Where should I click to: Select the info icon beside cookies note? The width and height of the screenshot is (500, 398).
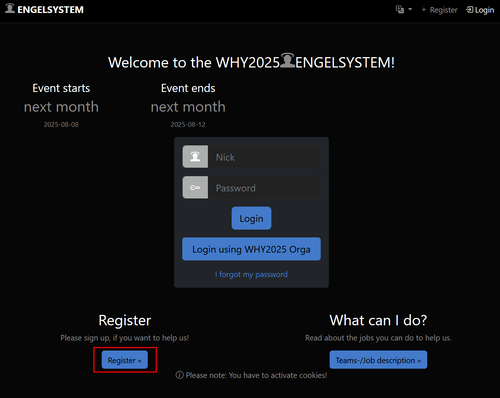point(180,375)
